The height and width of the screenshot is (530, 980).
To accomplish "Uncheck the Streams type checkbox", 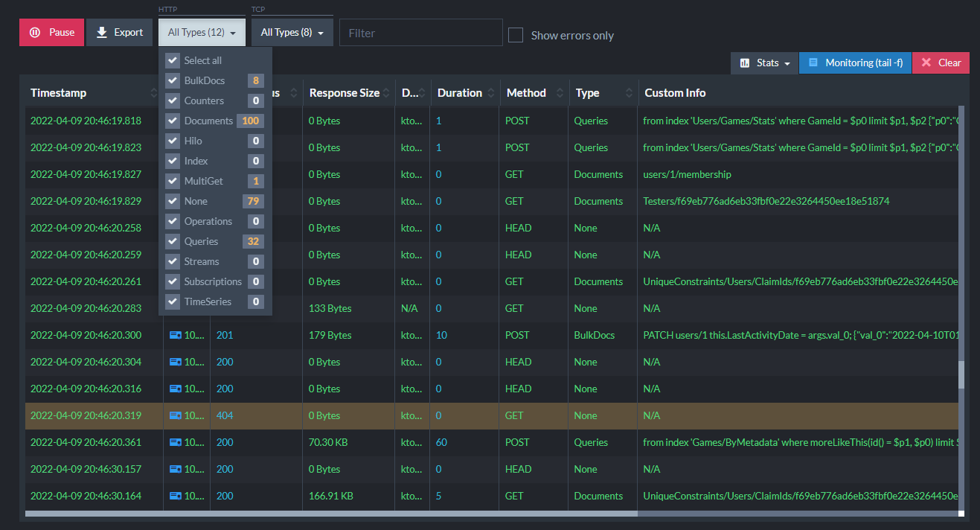I will pyautogui.click(x=173, y=261).
